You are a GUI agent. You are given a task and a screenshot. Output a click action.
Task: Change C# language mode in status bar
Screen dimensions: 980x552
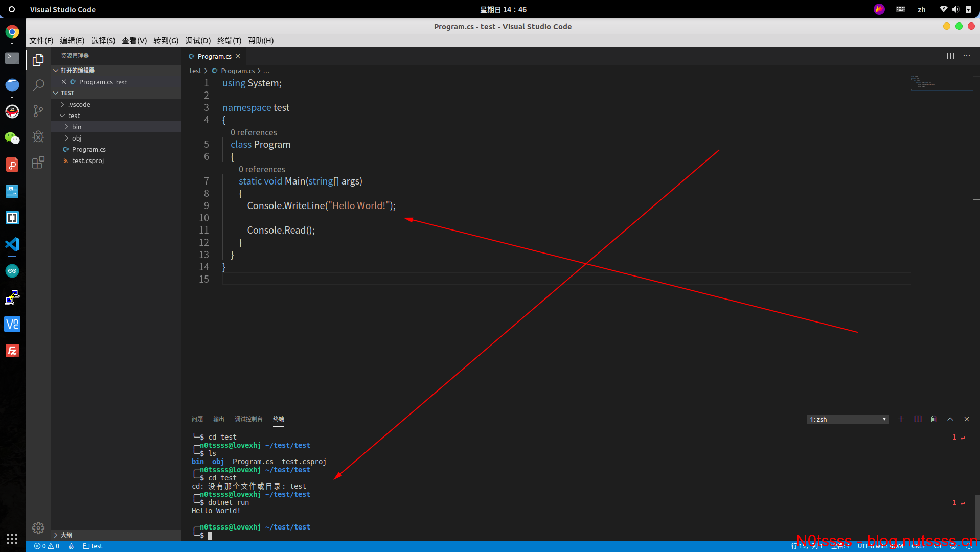938,546
